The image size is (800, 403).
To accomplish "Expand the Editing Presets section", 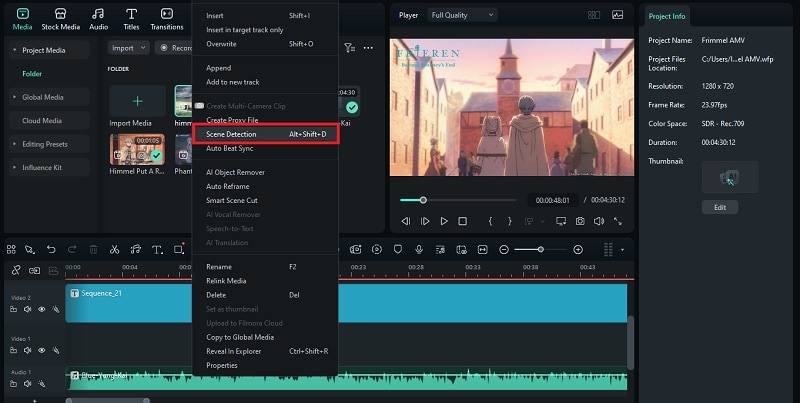I will pyautogui.click(x=15, y=144).
